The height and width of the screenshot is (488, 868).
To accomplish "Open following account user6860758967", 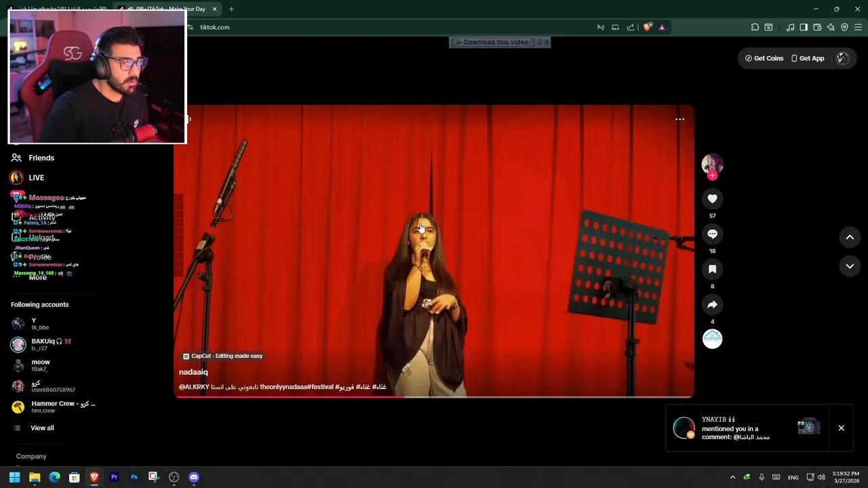I will 43,386.
